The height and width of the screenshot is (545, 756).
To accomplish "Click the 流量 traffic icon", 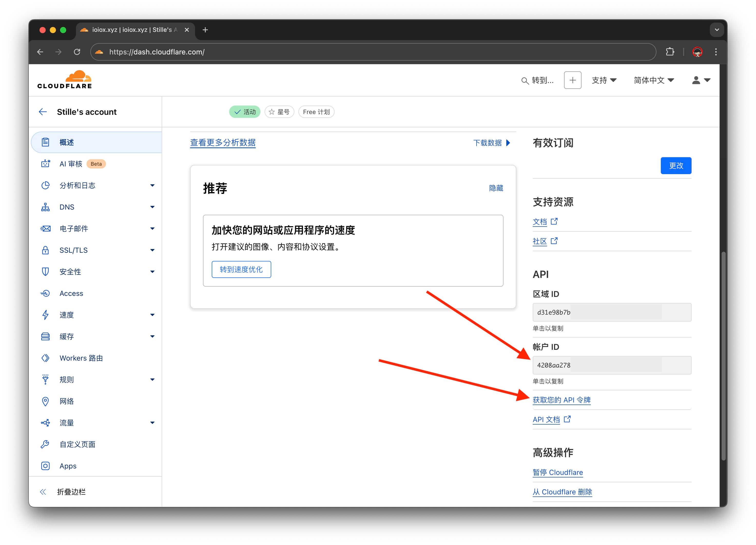I will point(45,423).
